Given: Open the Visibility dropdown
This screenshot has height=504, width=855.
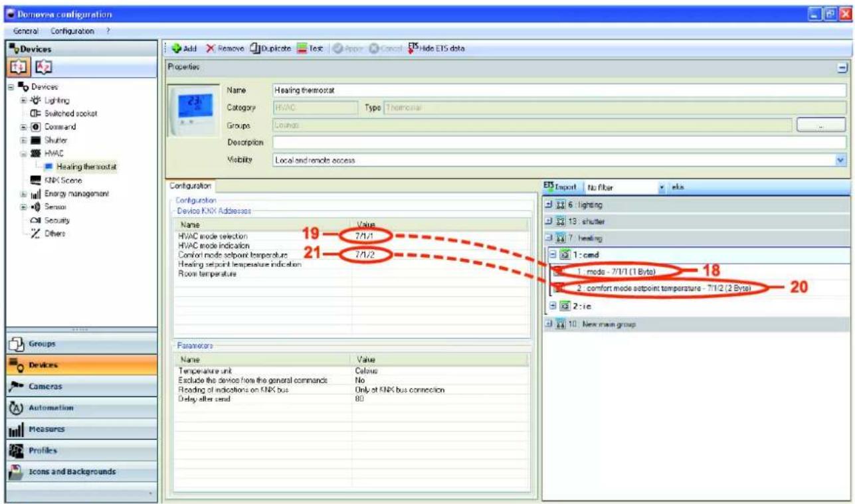Looking at the screenshot, I should [x=841, y=160].
